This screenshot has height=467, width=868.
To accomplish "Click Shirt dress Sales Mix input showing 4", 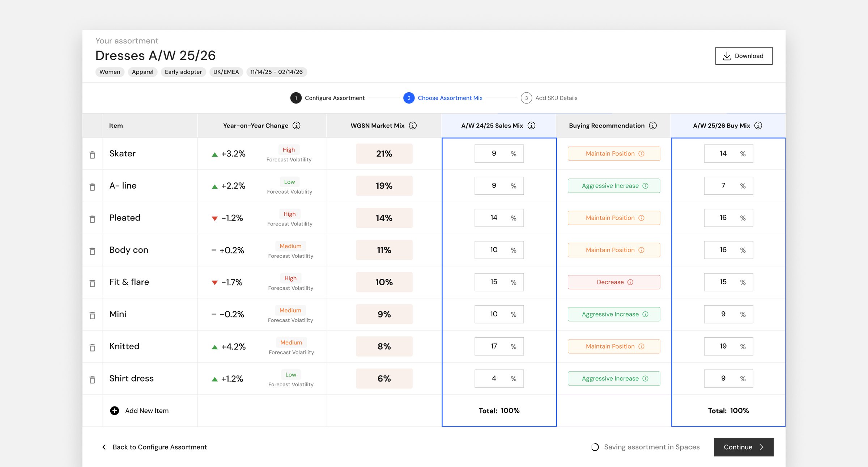I will (x=499, y=379).
